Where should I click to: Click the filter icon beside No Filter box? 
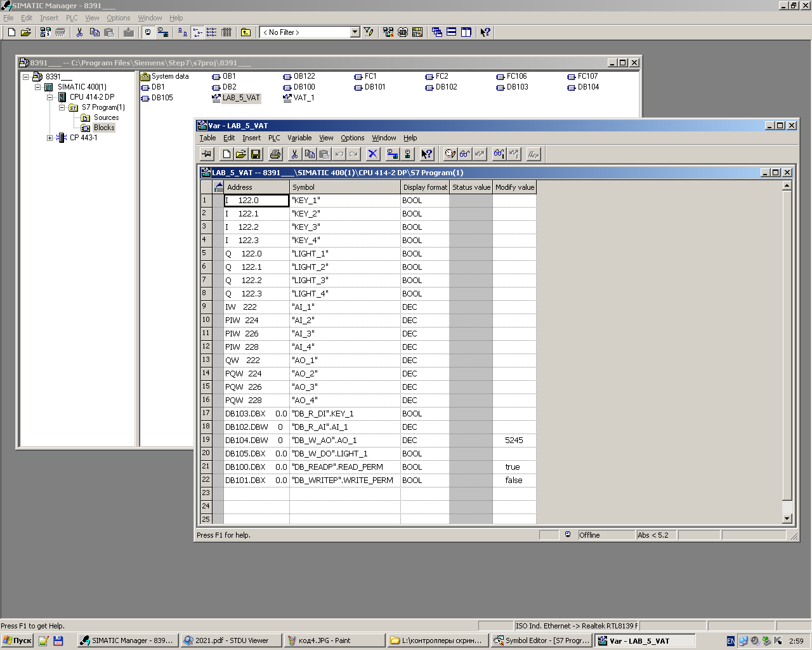point(369,32)
